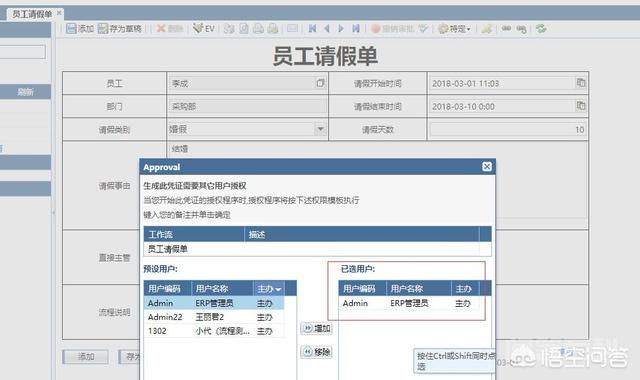This screenshot has height=380, width=640.
Task: Select the 员工请假单 tab
Action: tap(32, 14)
